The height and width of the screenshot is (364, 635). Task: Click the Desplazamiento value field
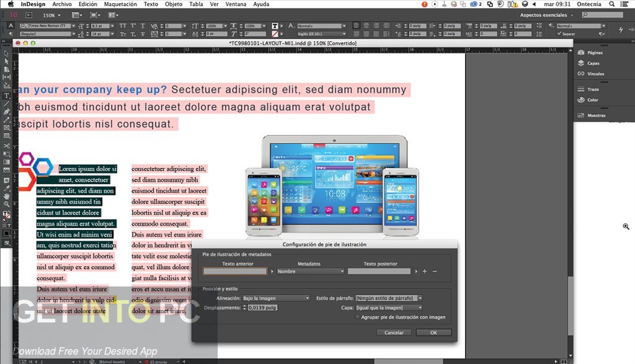click(263, 308)
